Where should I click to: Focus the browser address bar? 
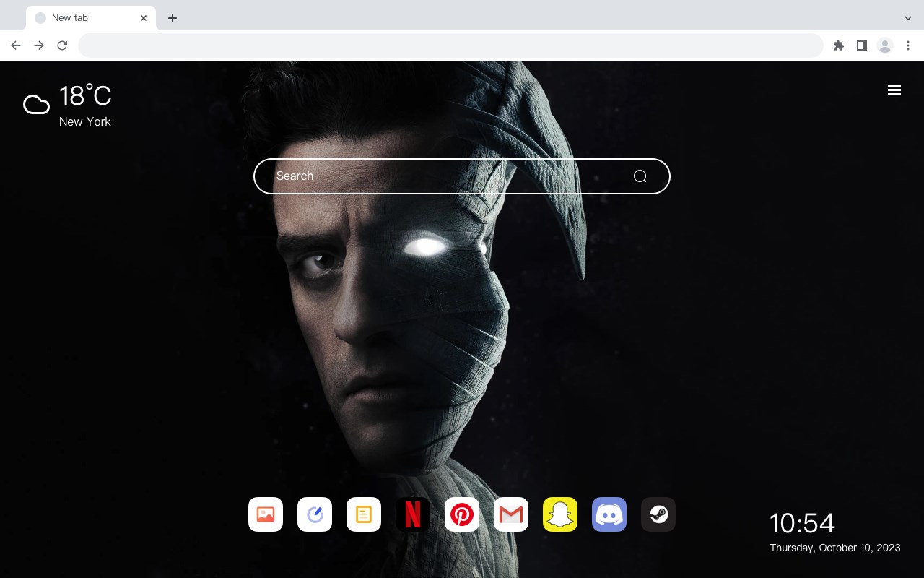point(450,46)
